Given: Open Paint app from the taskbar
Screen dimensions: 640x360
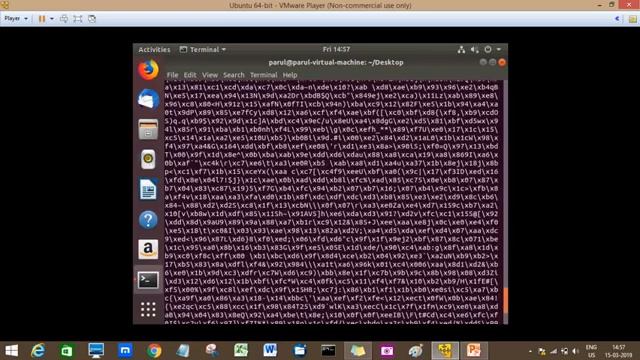Looking at the screenshot, I should tap(416, 351).
